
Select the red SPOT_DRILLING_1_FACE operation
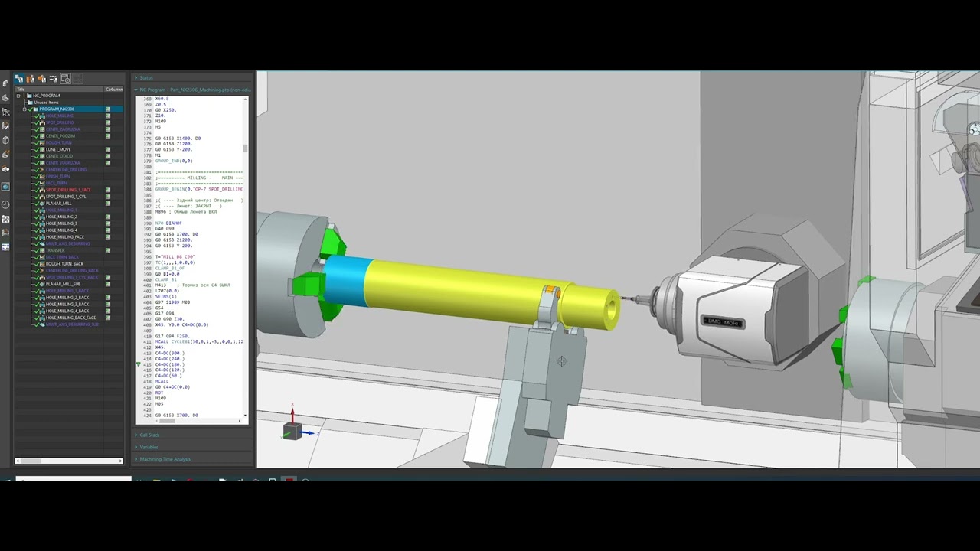pos(68,190)
